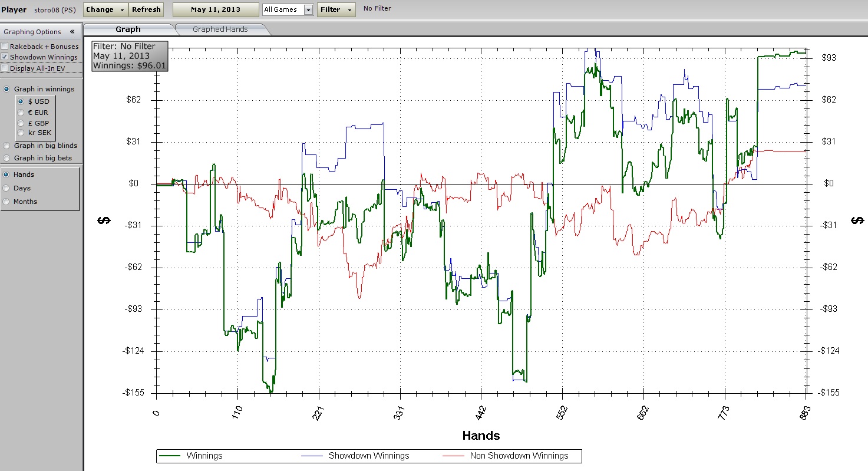This screenshot has height=471, width=868.
Task: Group graph by Months
Action: tap(6, 202)
